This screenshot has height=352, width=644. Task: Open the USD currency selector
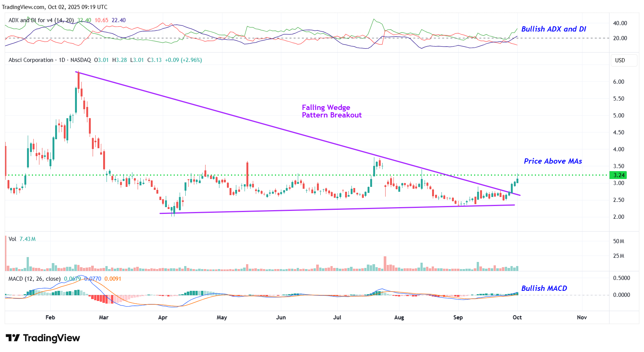(x=620, y=60)
